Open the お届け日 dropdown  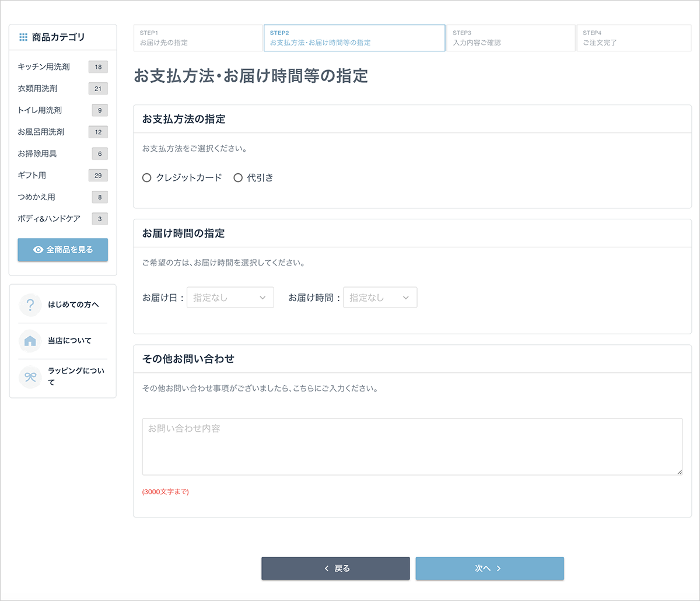[x=230, y=298]
